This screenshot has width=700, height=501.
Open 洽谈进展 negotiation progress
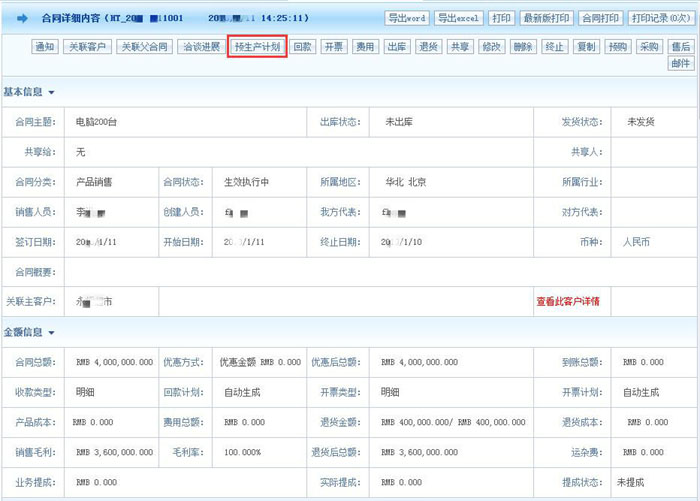pyautogui.click(x=200, y=47)
